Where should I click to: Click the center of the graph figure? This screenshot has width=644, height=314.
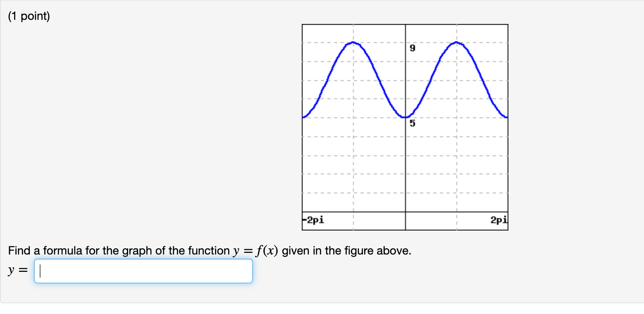405,127
